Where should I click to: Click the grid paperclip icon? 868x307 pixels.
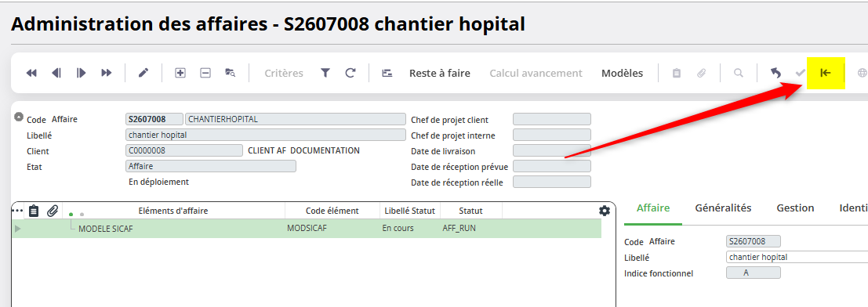(x=53, y=211)
